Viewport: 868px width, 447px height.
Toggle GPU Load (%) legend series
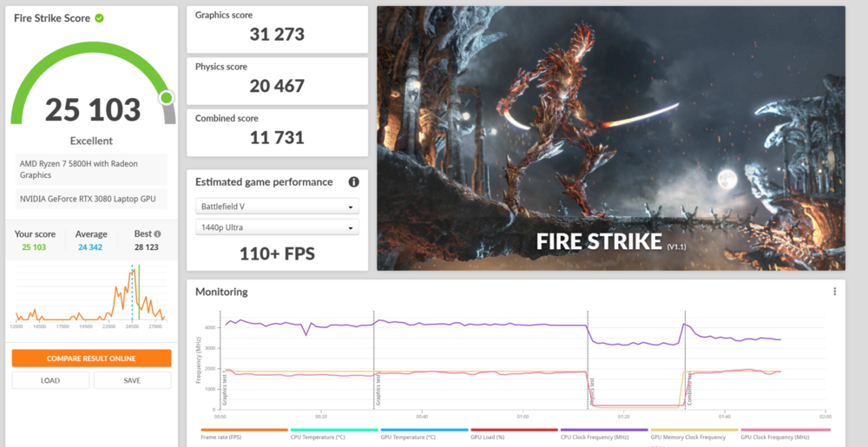[514, 437]
